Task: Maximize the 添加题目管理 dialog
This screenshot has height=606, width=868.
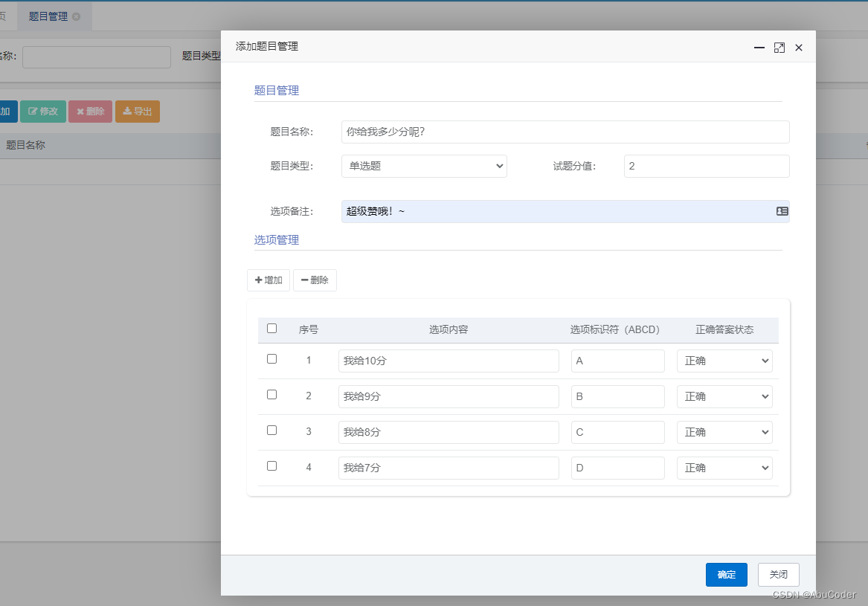Action: (x=779, y=48)
